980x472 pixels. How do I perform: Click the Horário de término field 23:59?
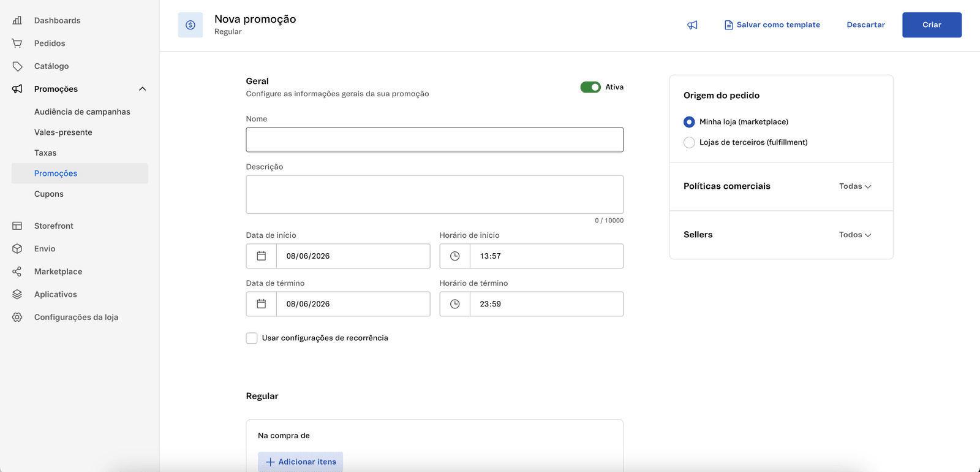click(x=546, y=304)
